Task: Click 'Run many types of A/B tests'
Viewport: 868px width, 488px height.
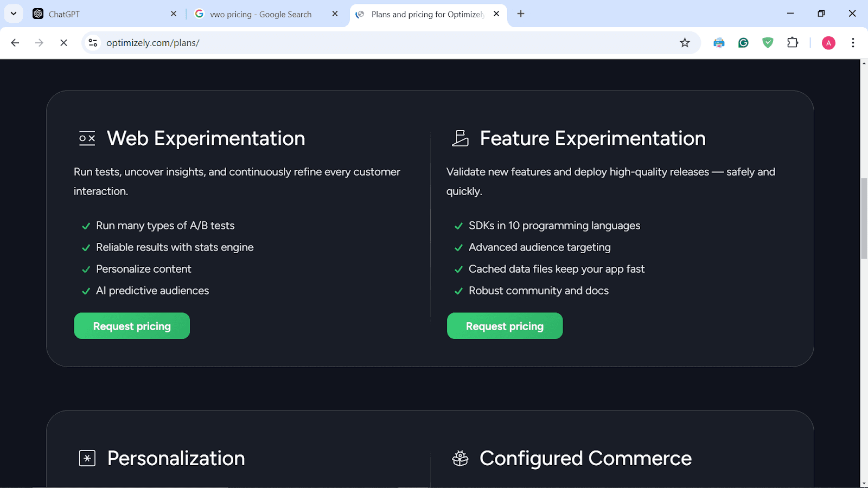Action: (x=165, y=226)
